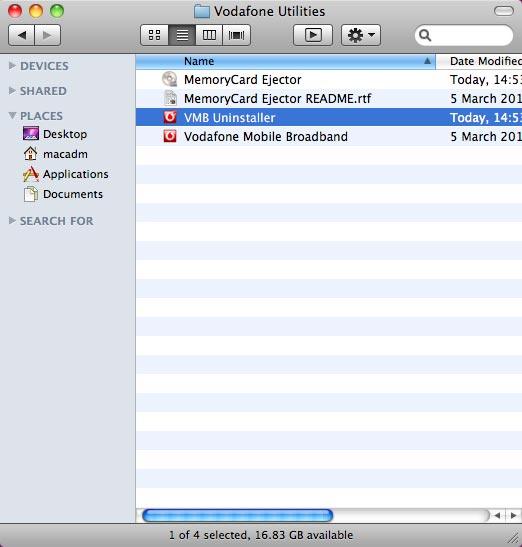
Task: Go forward with the right arrow button
Action: [x=47, y=35]
